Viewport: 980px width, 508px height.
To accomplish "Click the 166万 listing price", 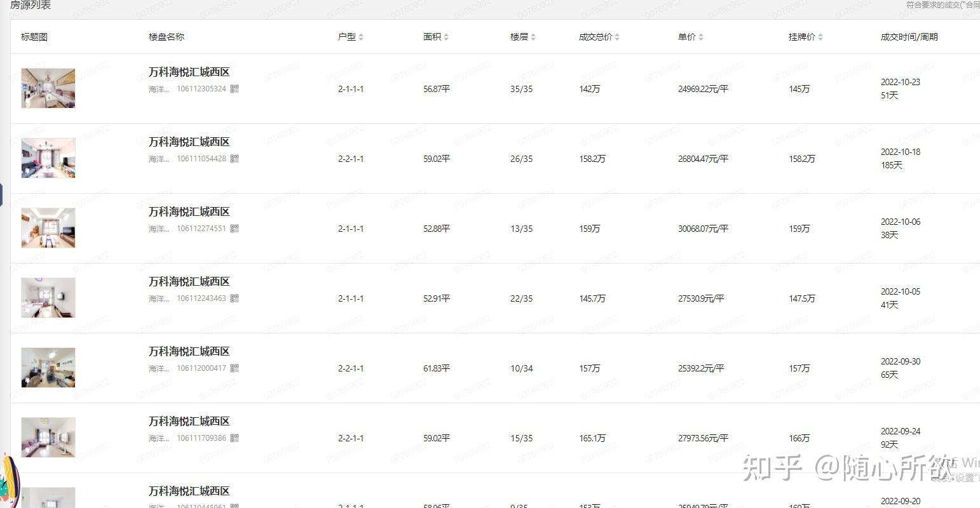I will [x=800, y=439].
